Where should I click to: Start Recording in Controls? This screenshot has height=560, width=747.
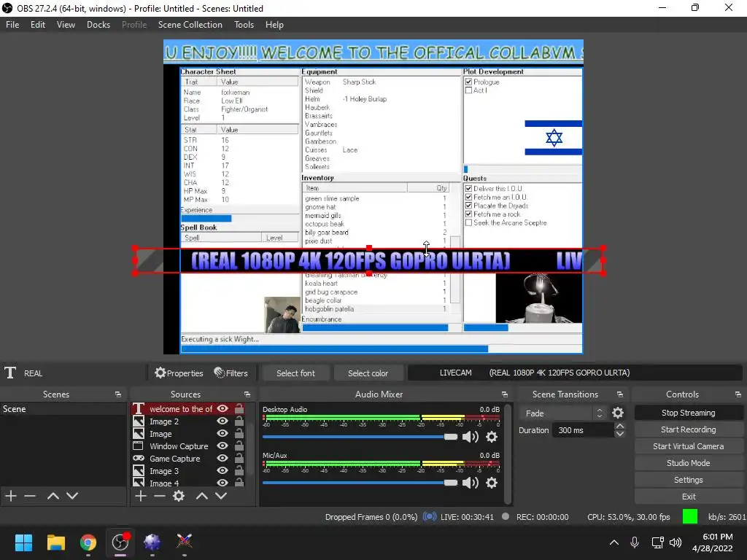pyautogui.click(x=688, y=429)
